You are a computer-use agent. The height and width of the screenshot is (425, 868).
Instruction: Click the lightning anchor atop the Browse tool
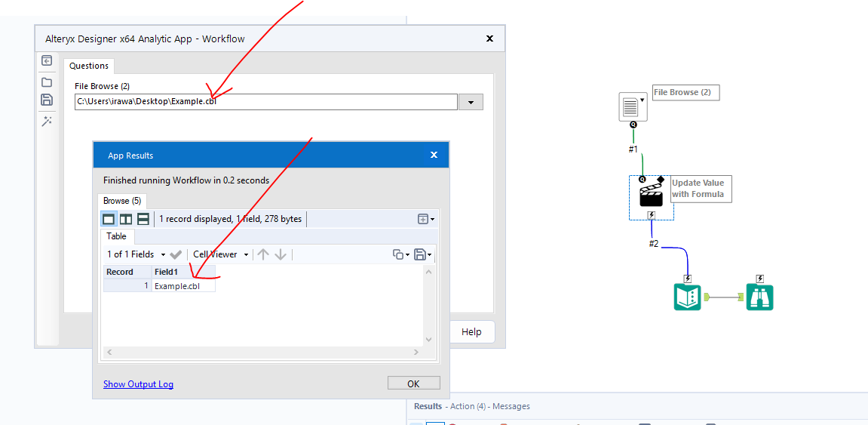click(x=760, y=279)
